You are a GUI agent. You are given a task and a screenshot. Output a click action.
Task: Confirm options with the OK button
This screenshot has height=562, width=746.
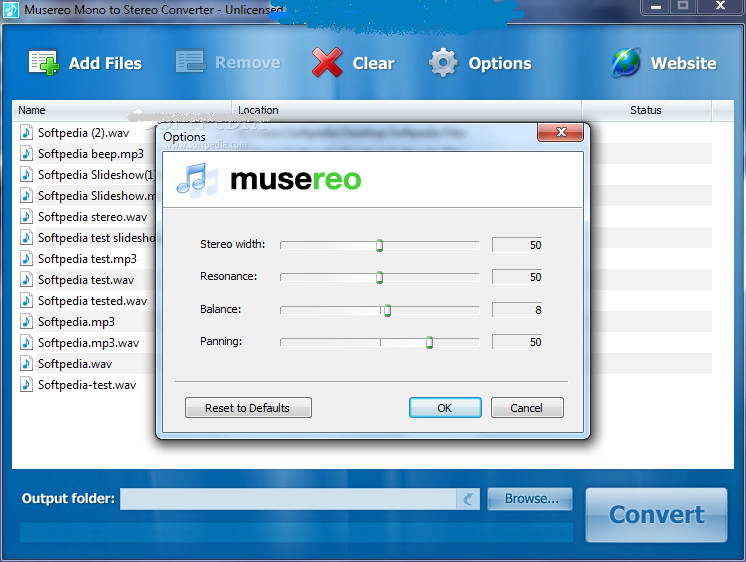pyautogui.click(x=445, y=408)
